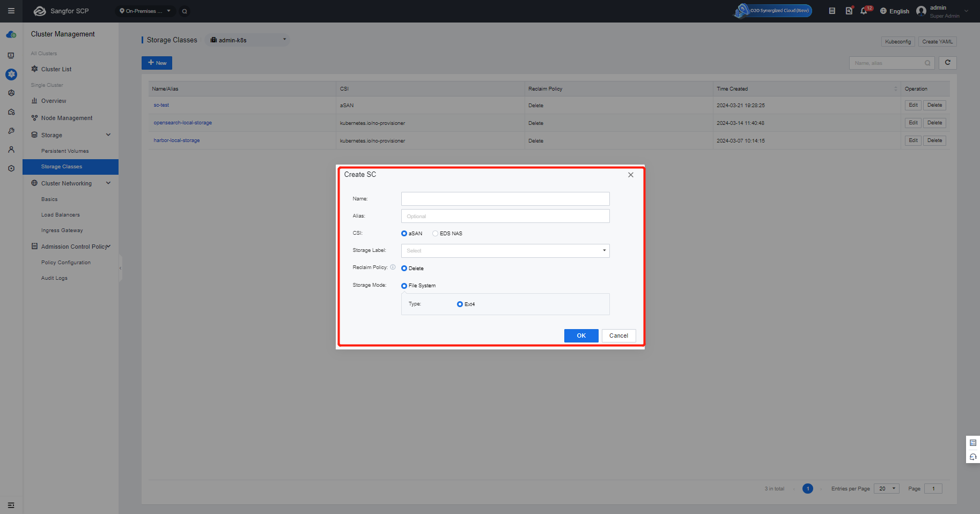
Task: Click the floating headset support icon
Action: (x=973, y=457)
